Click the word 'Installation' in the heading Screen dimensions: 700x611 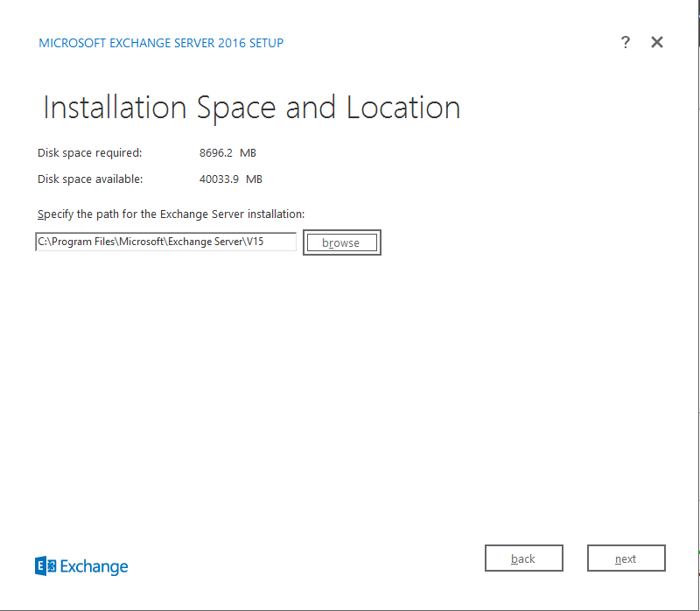115,108
